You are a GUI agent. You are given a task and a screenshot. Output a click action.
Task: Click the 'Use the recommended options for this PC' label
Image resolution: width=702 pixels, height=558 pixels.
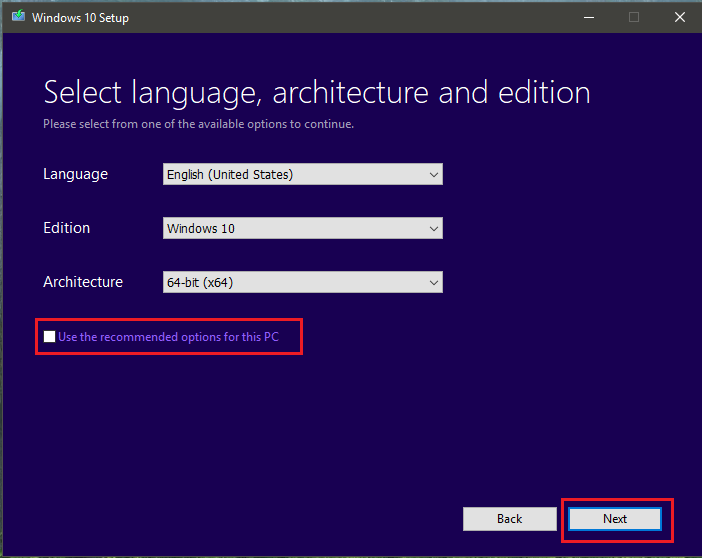tap(168, 337)
